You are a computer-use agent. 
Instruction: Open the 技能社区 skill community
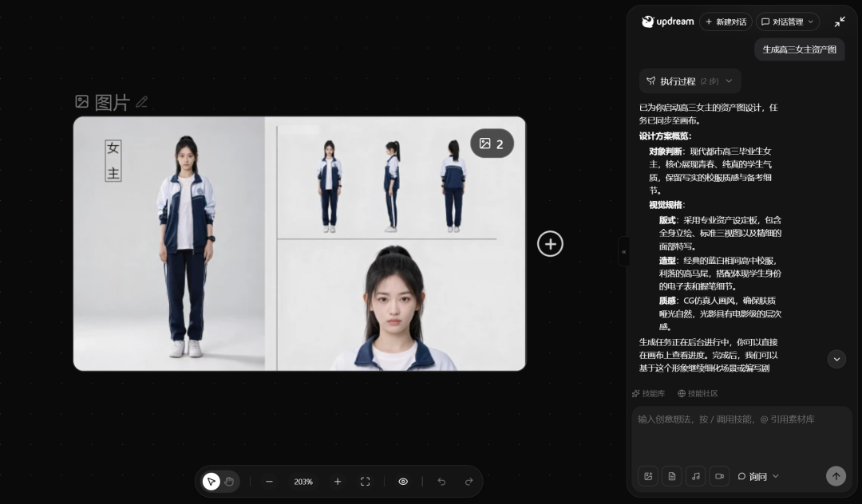coord(698,394)
